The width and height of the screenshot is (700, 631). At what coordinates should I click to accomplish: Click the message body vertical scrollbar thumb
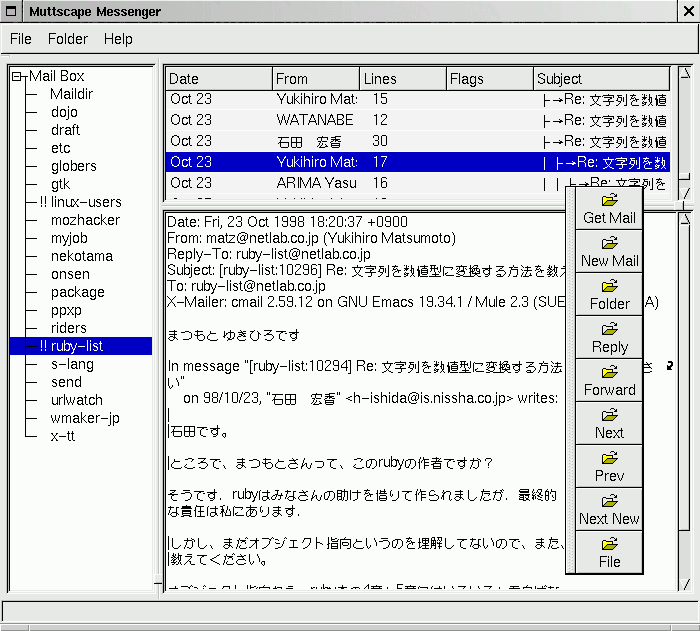pos(685,378)
